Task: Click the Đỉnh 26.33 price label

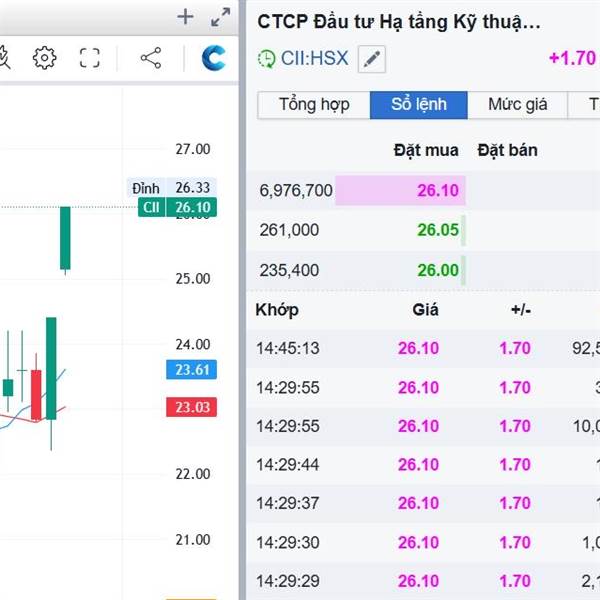Action: tap(173, 187)
